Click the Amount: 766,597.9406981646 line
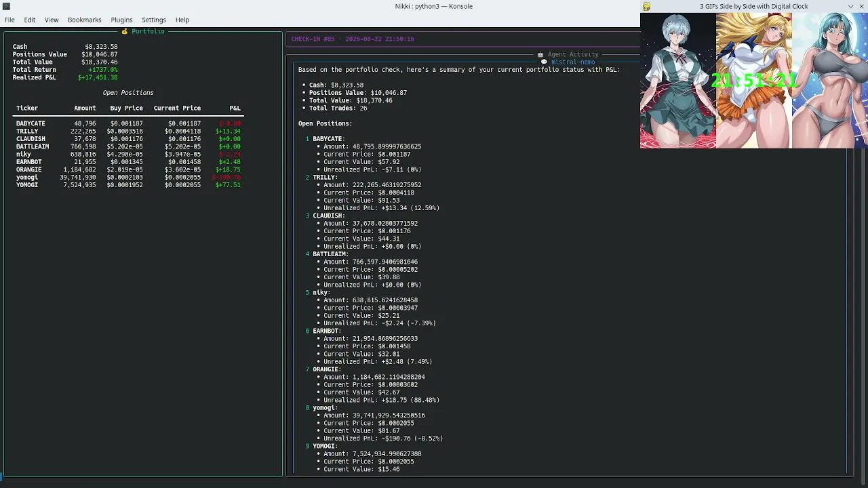 pos(371,262)
